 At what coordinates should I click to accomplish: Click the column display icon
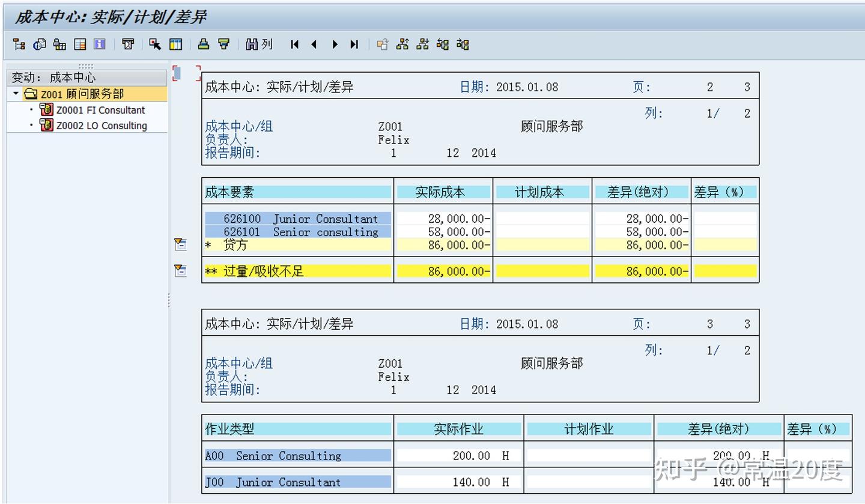pyautogui.click(x=174, y=44)
